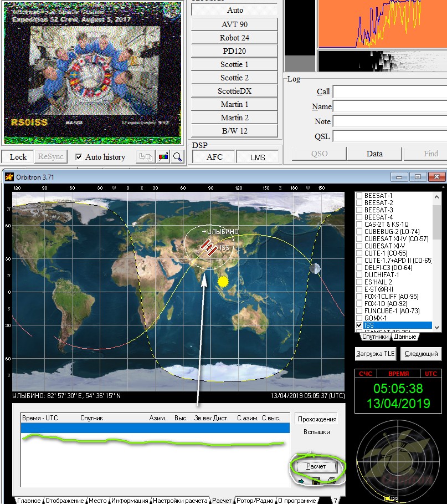Screen dimensions: 447x504
Task: Enable the BEESAT-1 satellite checkbox
Action: tap(359, 196)
